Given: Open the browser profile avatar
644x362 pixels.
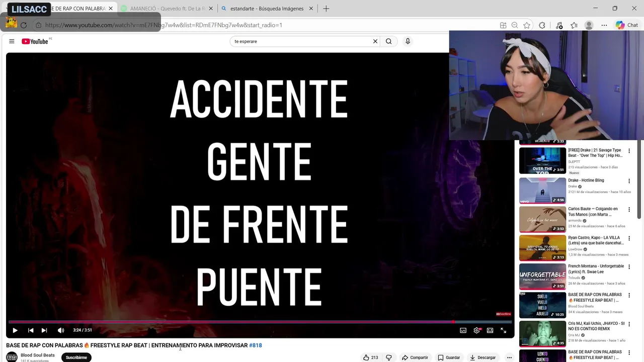Looking at the screenshot, I should point(589,25).
